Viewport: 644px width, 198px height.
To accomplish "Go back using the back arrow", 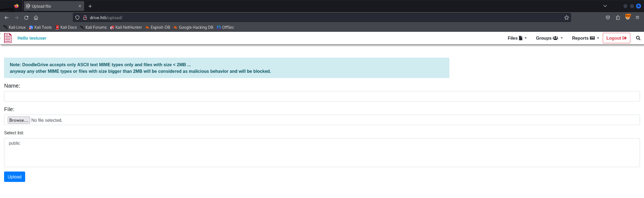I will 7,18.
